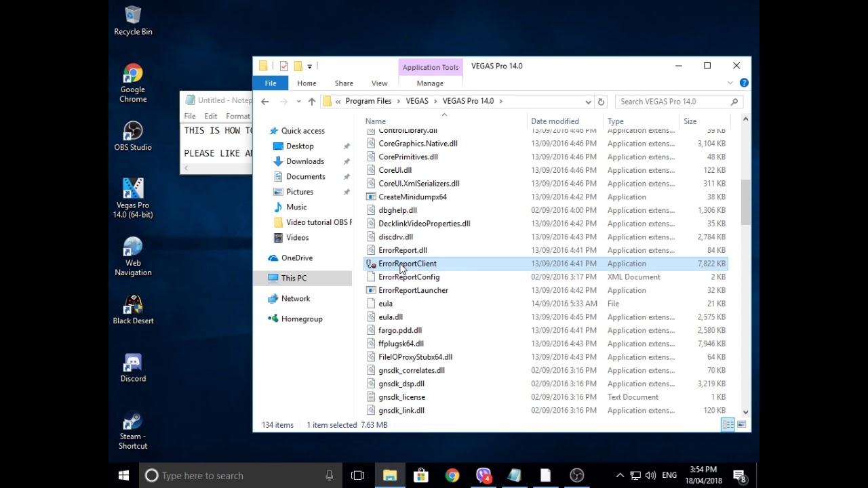Open Action Center notifications icon

tap(740, 476)
